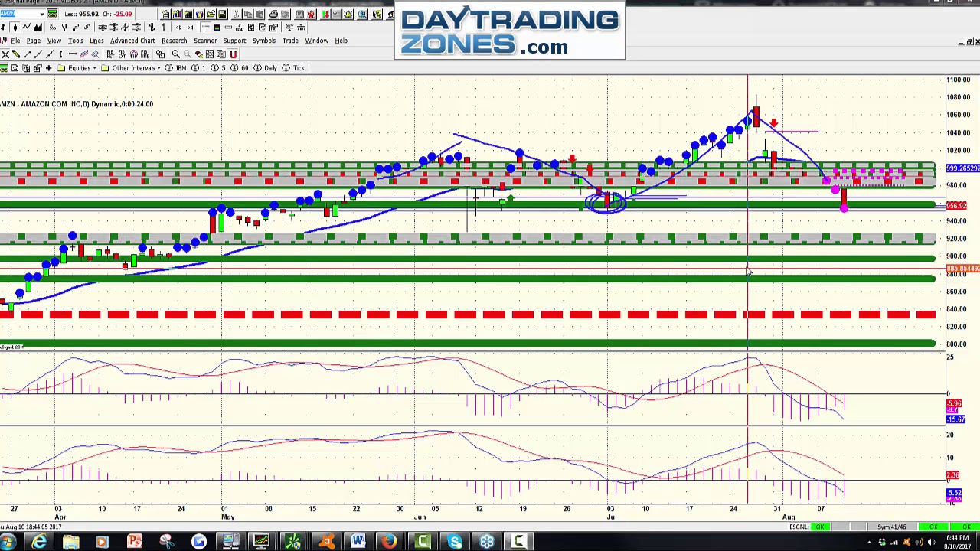Toggle the crosshair cursor button in the chart toolbar

(x=205, y=28)
